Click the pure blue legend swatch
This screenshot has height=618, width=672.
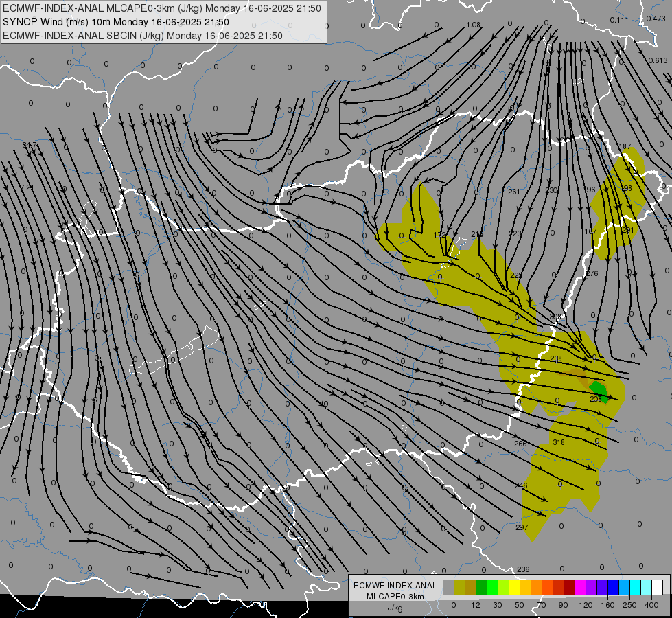point(613,588)
